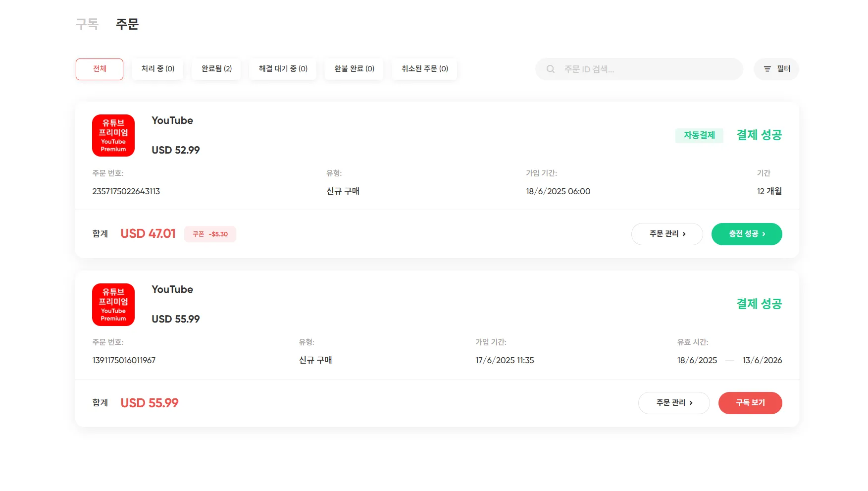The width and height of the screenshot is (868, 491).
Task: Select the 주문 tab heading
Action: coord(127,24)
